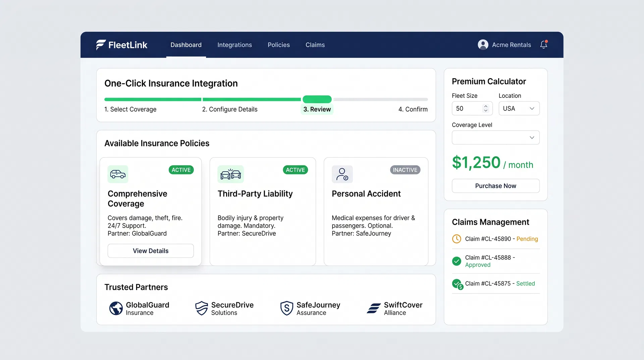Increase Fleet Size using the stepper arrows

point(485,106)
